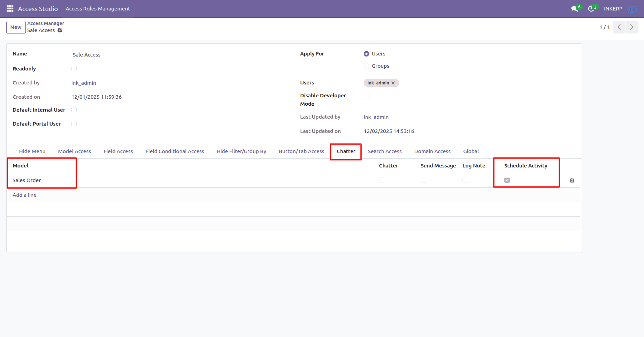Screen dimensions: 644x337
Task: Go to the previous record arrow
Action: pyautogui.click(x=619, y=27)
